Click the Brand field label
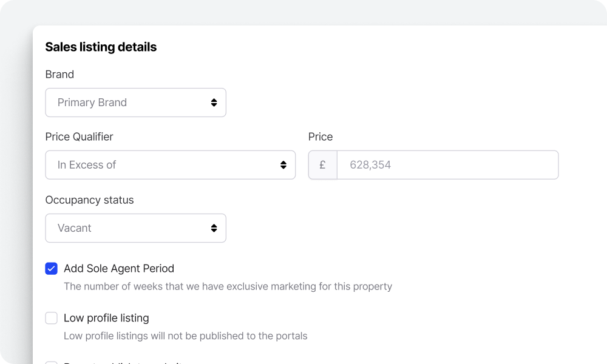The image size is (607, 364). pyautogui.click(x=59, y=74)
